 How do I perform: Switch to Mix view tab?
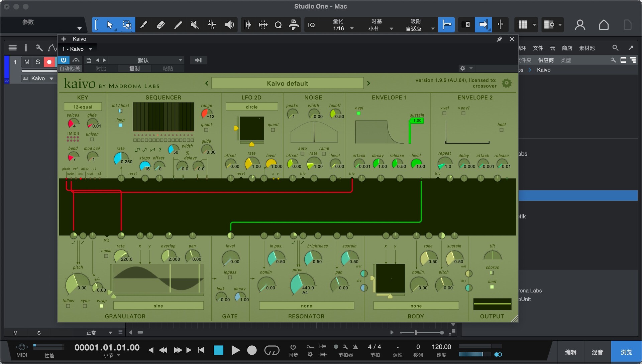[x=598, y=352]
